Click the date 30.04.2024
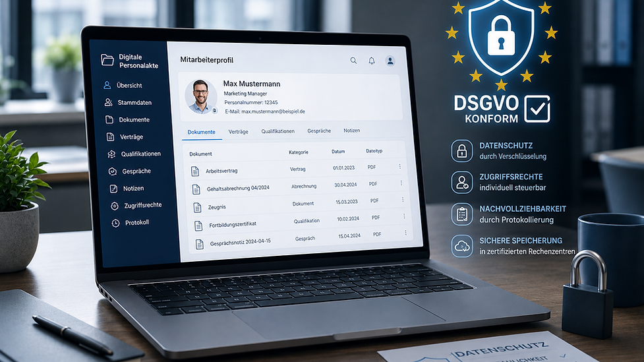This screenshot has height=362, width=644. 345,185
